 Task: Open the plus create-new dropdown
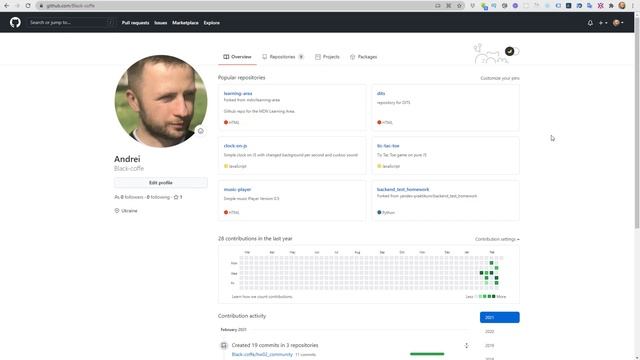(602, 23)
